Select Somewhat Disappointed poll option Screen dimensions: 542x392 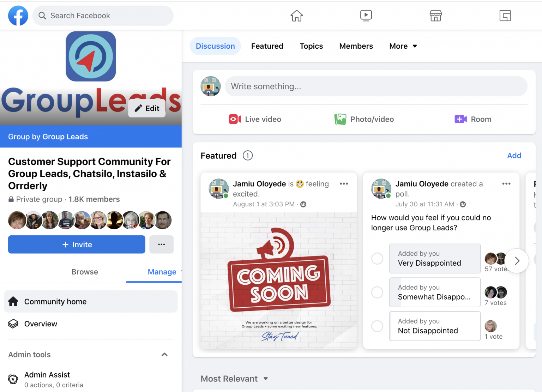tap(377, 292)
